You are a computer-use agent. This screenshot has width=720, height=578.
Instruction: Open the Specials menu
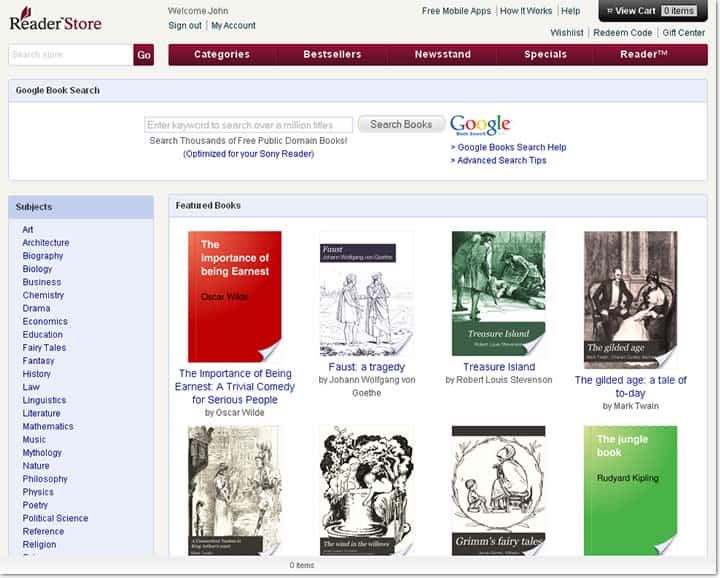pos(546,55)
